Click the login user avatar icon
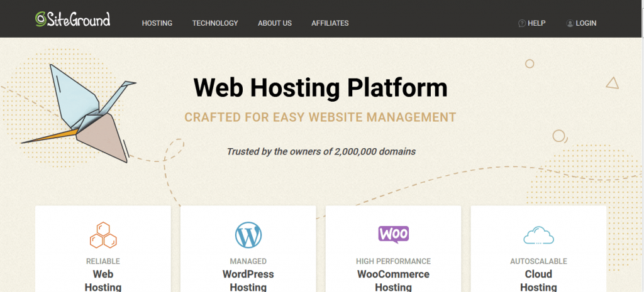This screenshot has width=644, height=292. pos(570,23)
